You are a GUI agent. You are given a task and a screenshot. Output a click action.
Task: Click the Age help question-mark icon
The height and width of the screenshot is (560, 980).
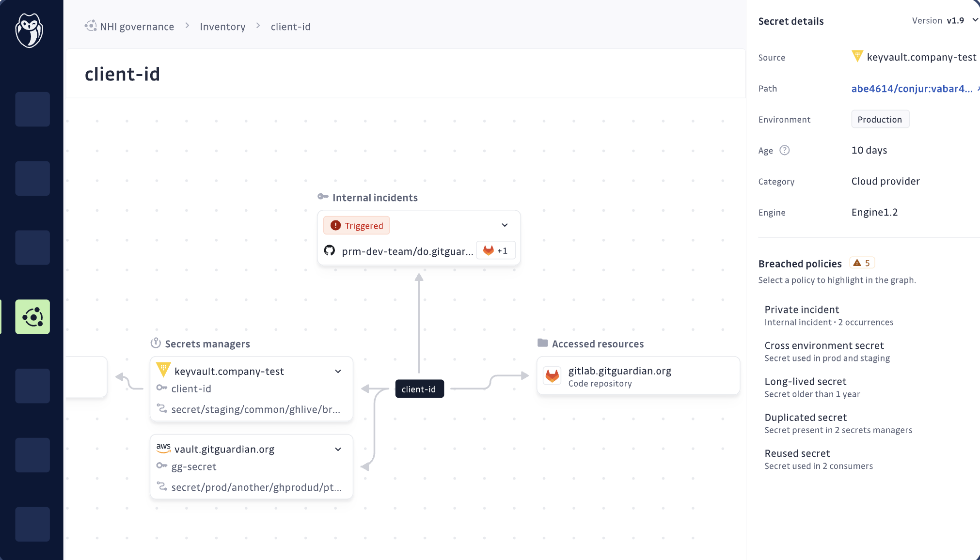(x=784, y=150)
